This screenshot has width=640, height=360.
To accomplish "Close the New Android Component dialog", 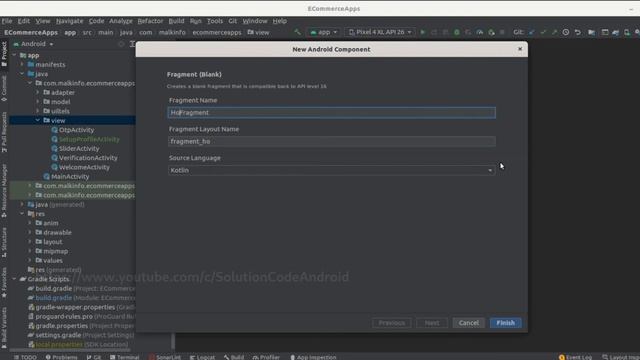I will [x=520, y=49].
